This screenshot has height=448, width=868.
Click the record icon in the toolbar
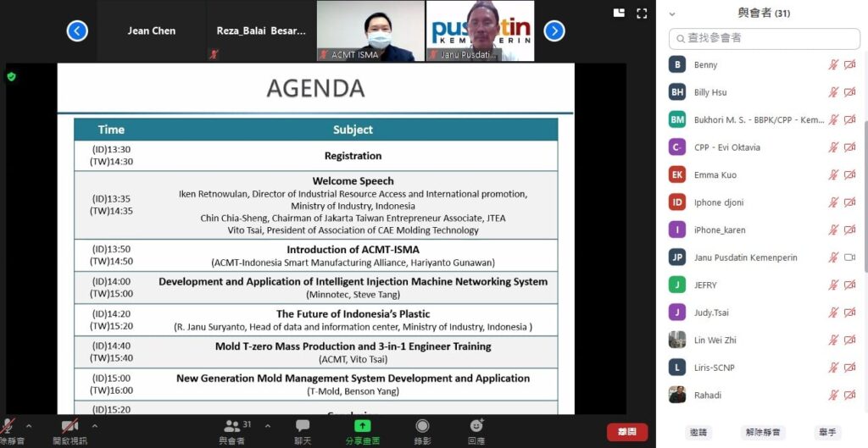[422, 426]
